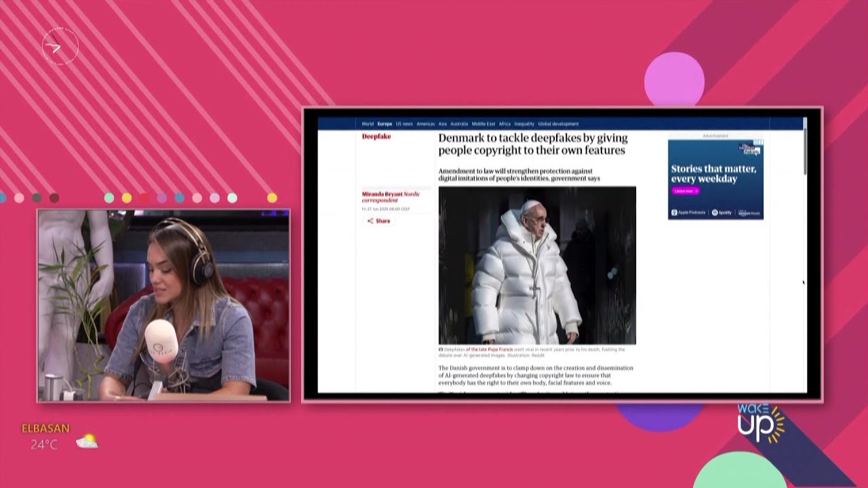
Task: Click the Elbasan 24°C weather widget
Action: coord(60,436)
